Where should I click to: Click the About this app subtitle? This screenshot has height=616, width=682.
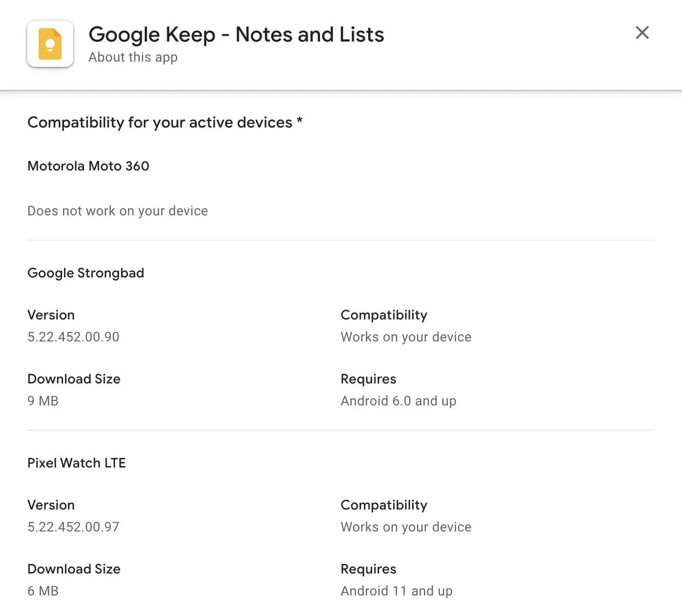132,57
